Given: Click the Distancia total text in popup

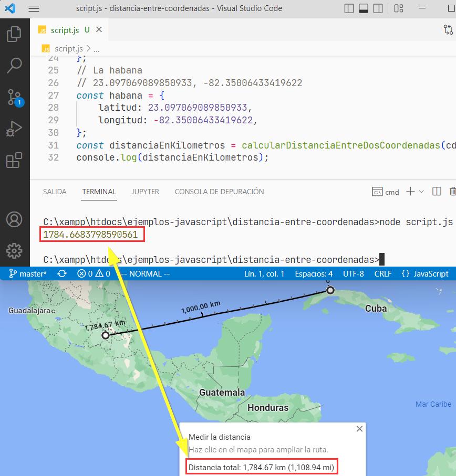Looking at the screenshot, I should (x=261, y=468).
